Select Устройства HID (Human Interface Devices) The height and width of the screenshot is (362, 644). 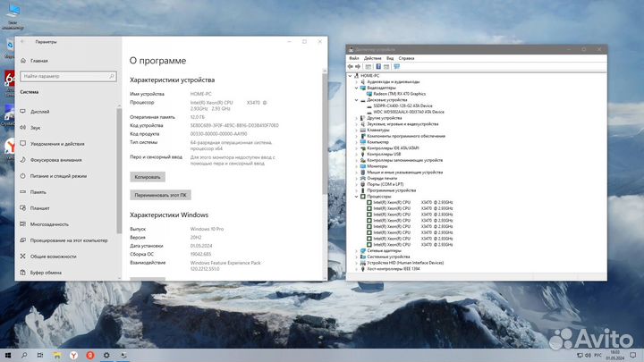[x=405, y=263]
